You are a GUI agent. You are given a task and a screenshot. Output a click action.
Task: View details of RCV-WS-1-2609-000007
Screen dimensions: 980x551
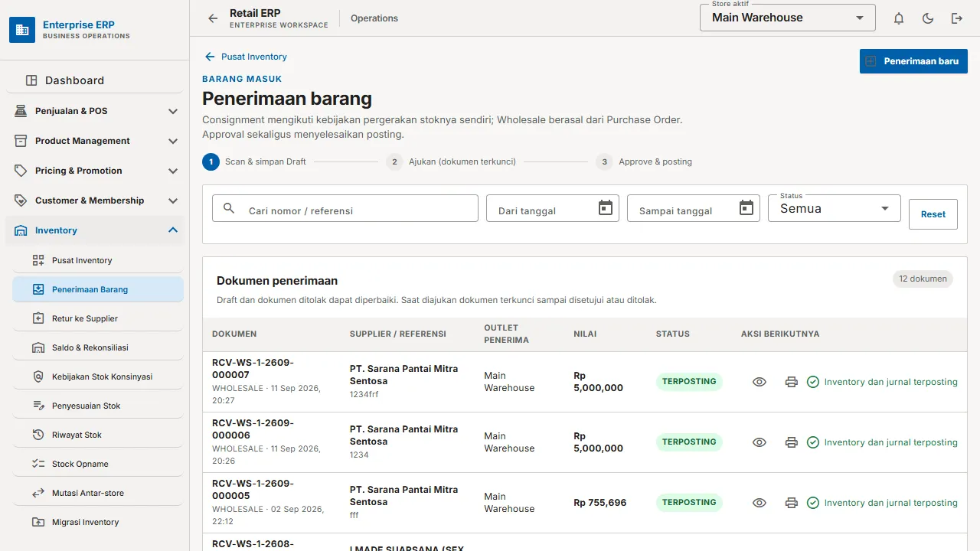coord(759,382)
